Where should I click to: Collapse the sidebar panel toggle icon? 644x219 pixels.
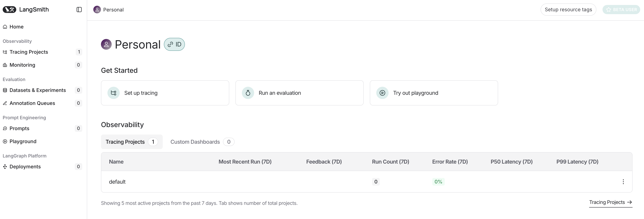tap(79, 10)
